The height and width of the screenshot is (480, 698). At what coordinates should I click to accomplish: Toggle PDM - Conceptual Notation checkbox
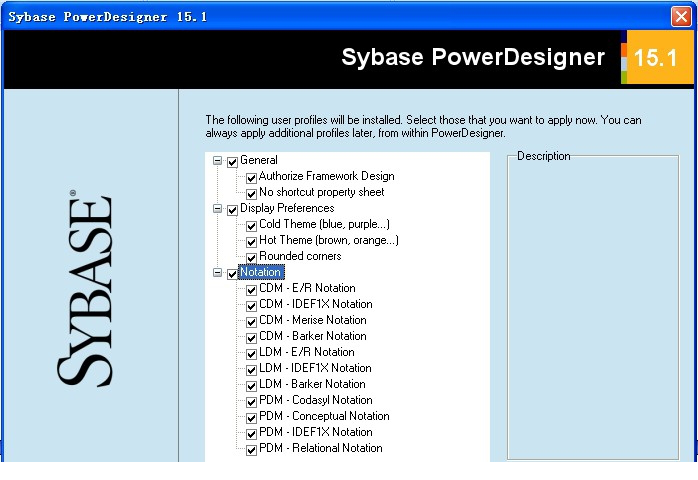(252, 418)
